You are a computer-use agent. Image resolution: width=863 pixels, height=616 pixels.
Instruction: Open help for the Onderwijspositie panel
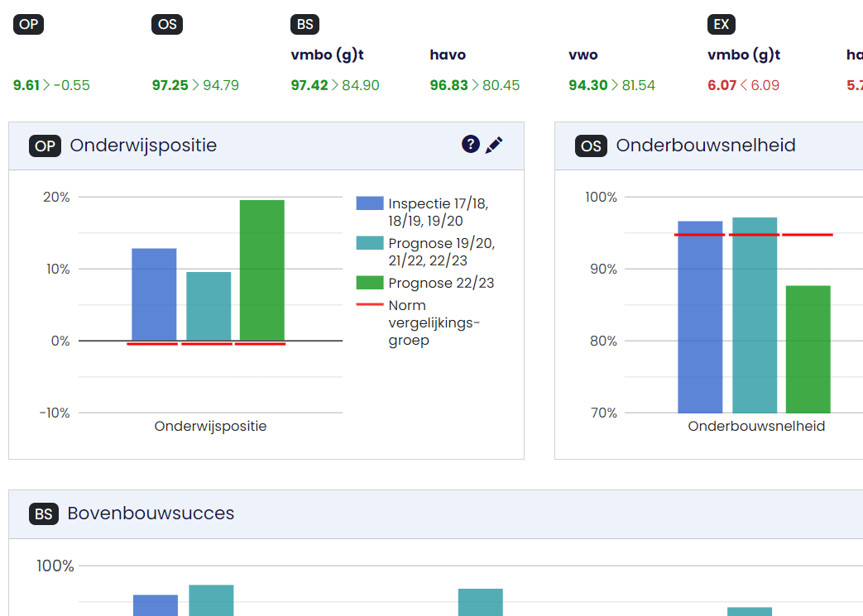pos(471,144)
